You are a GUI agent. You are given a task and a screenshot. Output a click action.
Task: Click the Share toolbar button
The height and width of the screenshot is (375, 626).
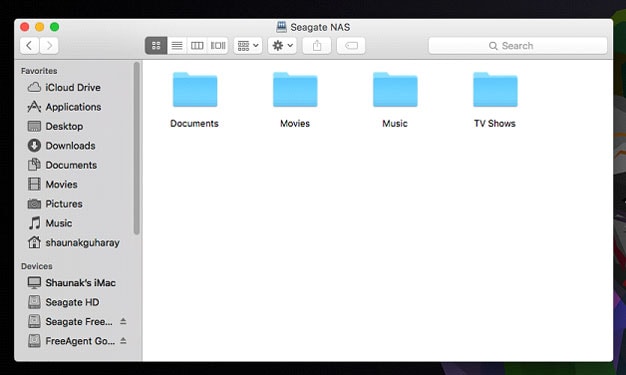pos(317,46)
